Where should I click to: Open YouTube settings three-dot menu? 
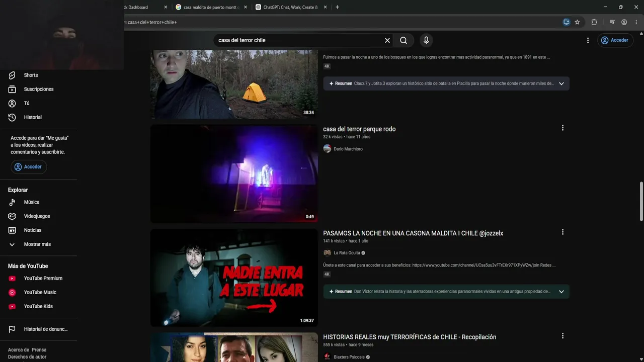coord(588,40)
